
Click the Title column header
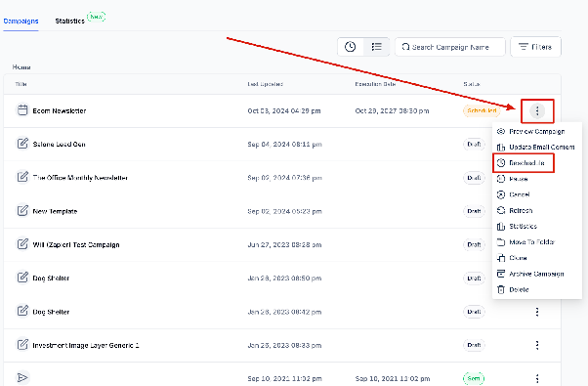(21, 84)
